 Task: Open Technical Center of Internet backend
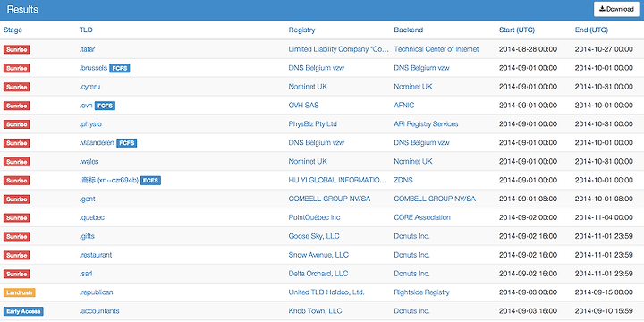pyautogui.click(x=436, y=49)
